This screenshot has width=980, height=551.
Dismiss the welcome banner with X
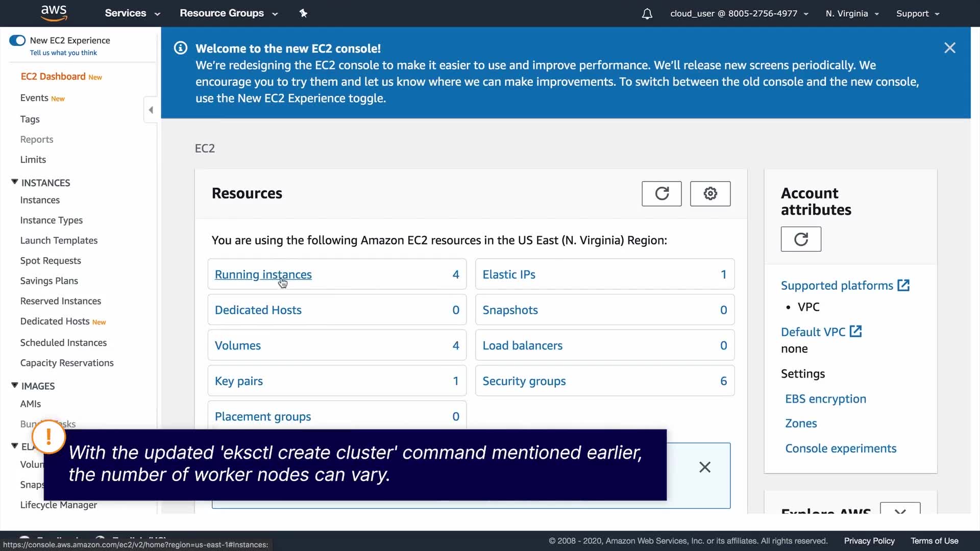point(949,48)
